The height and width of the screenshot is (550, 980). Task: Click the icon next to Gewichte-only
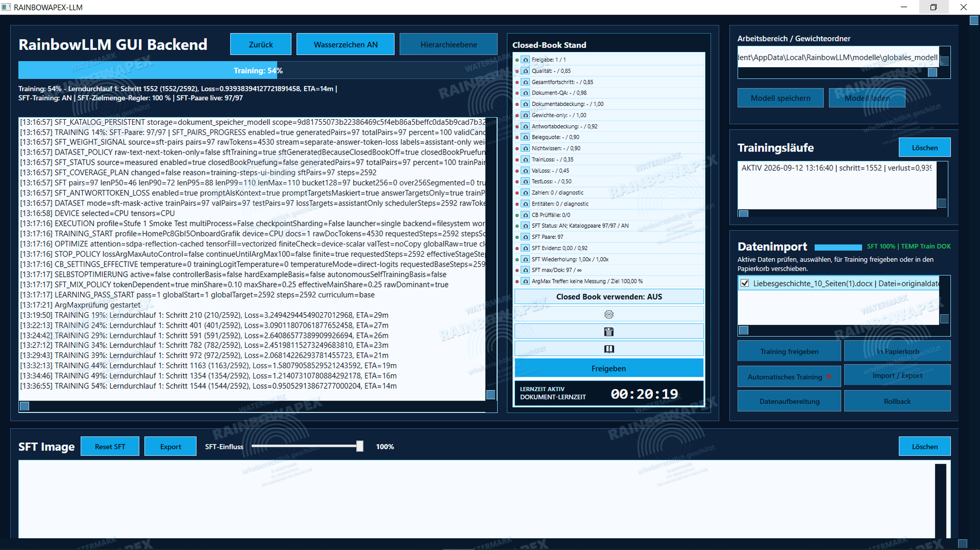(x=525, y=115)
